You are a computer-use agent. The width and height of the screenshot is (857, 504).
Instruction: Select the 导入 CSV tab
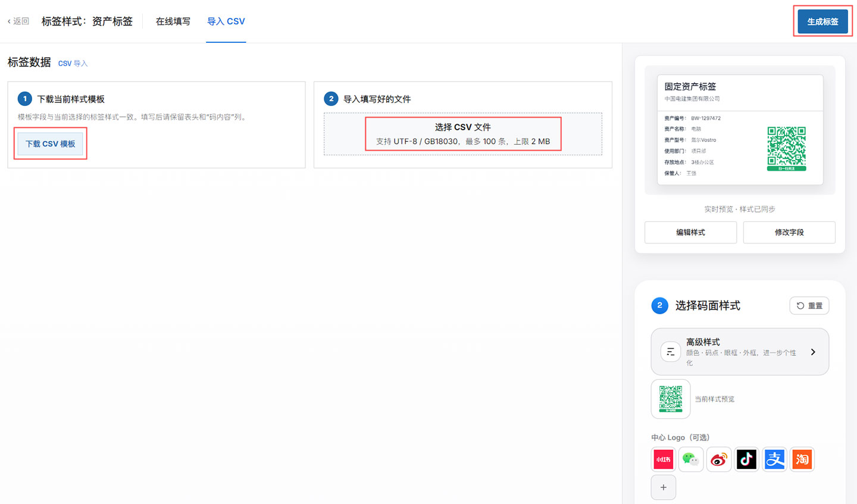click(226, 21)
